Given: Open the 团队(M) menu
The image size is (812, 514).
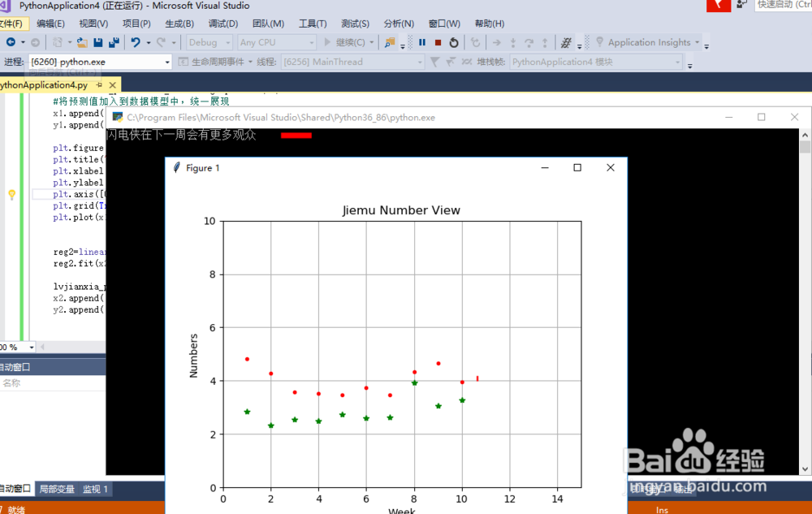Looking at the screenshot, I should 268,24.
